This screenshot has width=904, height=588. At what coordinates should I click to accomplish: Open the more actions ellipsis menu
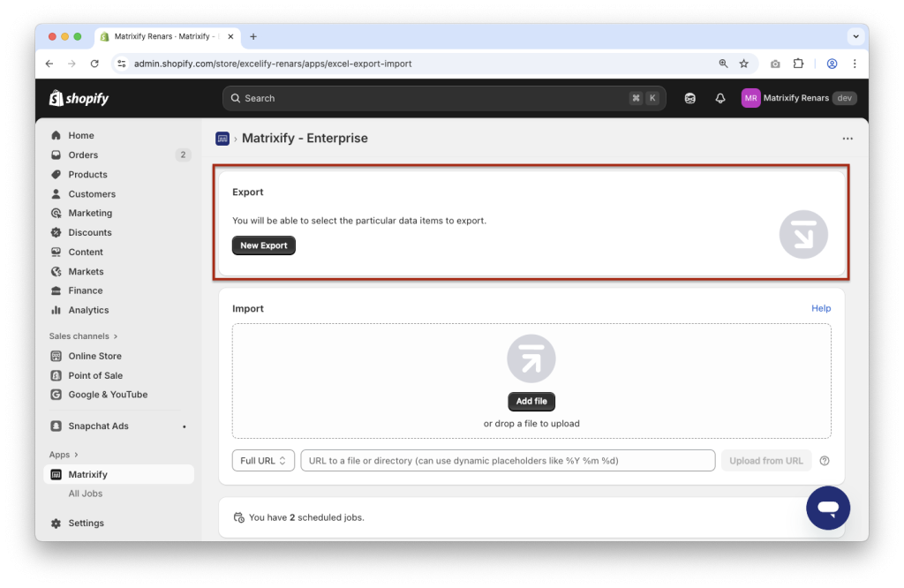pos(847,138)
